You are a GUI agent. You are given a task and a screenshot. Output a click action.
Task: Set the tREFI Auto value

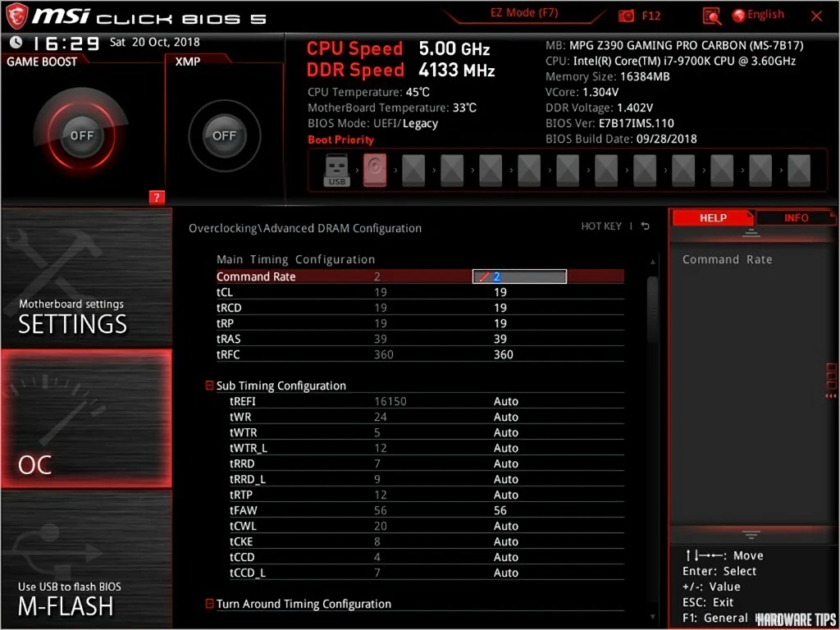click(x=505, y=401)
